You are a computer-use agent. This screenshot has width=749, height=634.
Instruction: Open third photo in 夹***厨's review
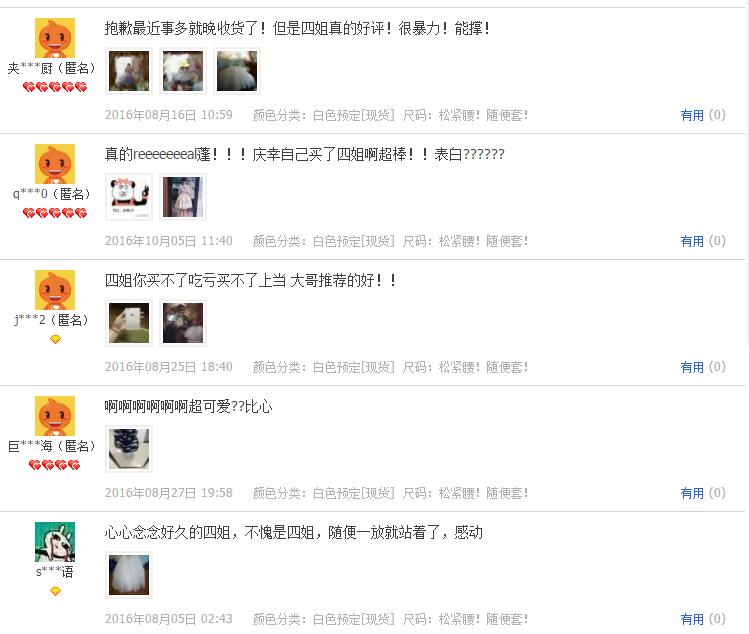click(237, 71)
